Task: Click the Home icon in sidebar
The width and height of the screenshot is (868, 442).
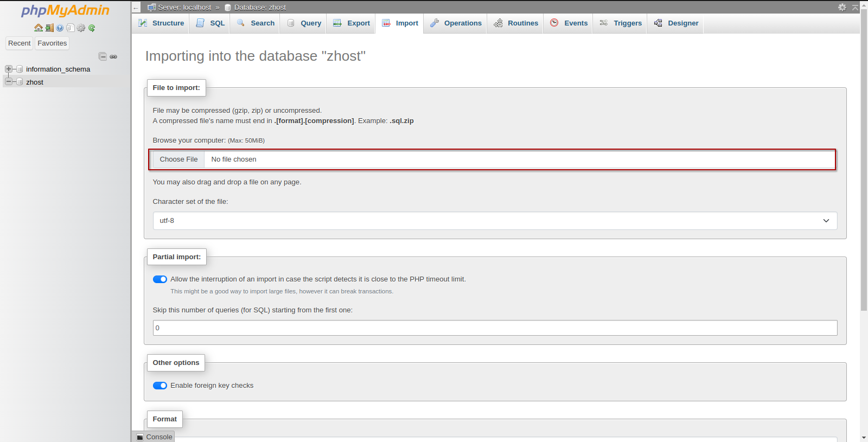Action: coord(38,28)
